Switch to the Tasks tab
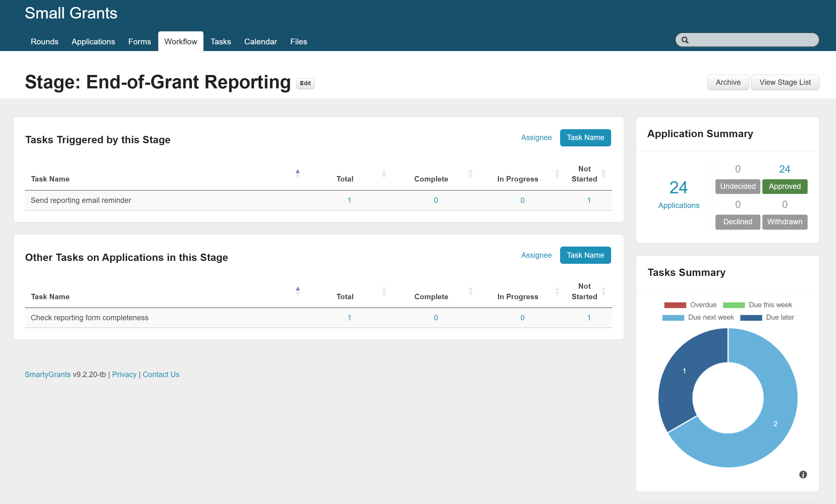 220,41
